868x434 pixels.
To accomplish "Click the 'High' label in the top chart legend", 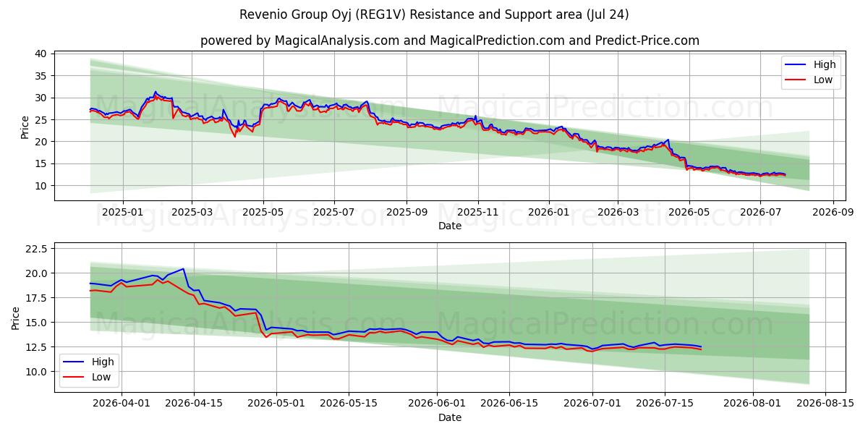I will click(825, 64).
